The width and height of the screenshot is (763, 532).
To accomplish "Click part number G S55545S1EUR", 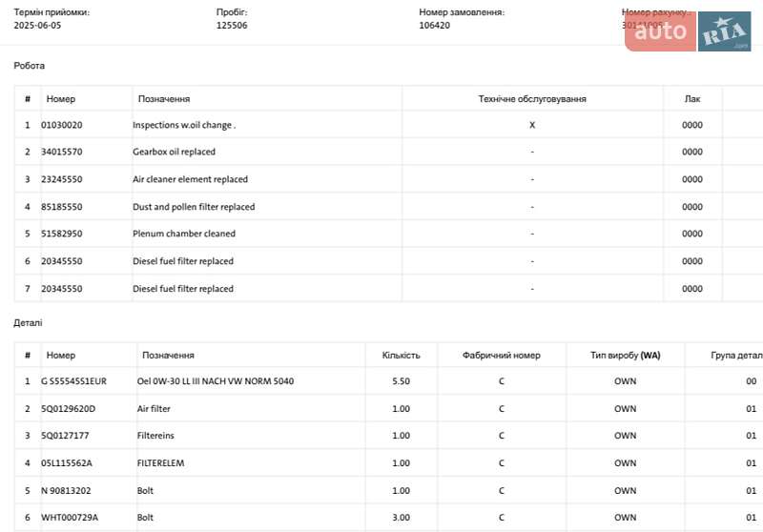I will coord(73,381).
